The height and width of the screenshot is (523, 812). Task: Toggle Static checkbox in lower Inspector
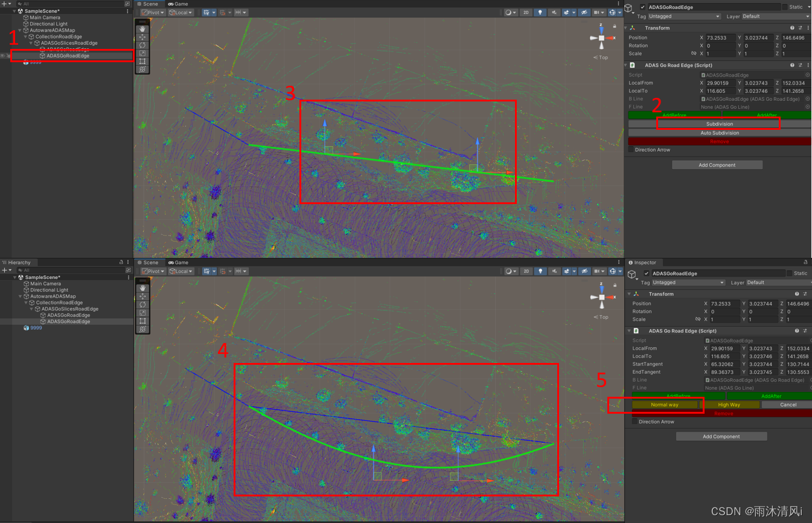pyautogui.click(x=790, y=274)
